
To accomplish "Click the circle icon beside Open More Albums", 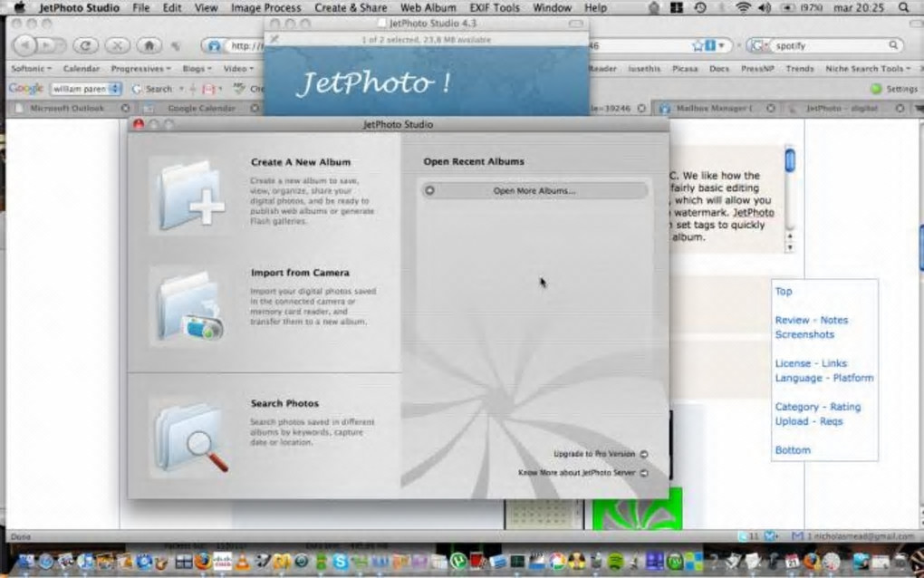I will point(429,190).
